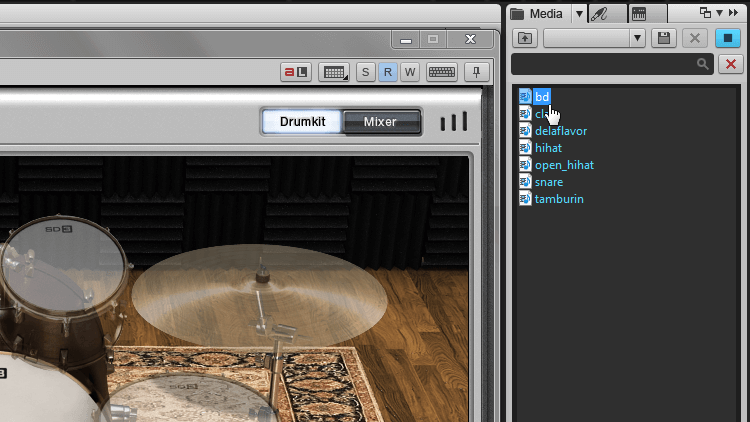This screenshot has width=750, height=422.
Task: Expand the Media tab dropdown arrow
Action: coord(579,14)
